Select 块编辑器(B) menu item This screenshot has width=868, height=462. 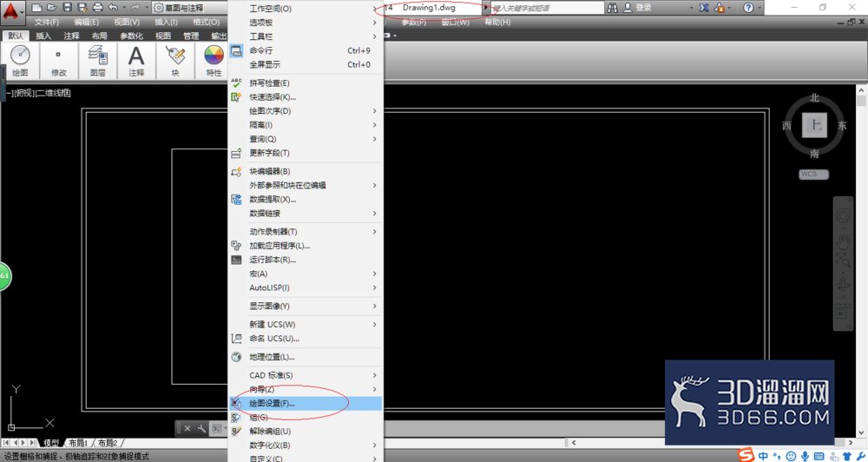306,171
